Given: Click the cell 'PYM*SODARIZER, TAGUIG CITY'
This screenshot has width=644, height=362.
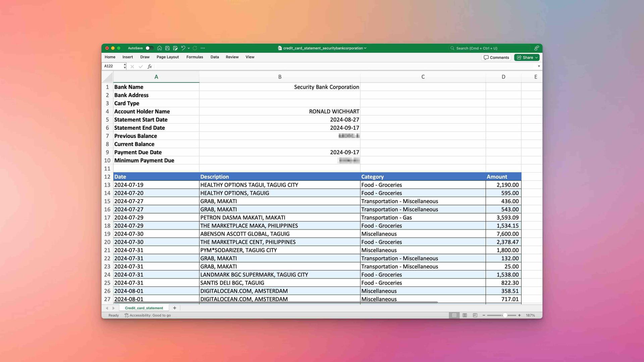Looking at the screenshot, I should tap(280, 250).
